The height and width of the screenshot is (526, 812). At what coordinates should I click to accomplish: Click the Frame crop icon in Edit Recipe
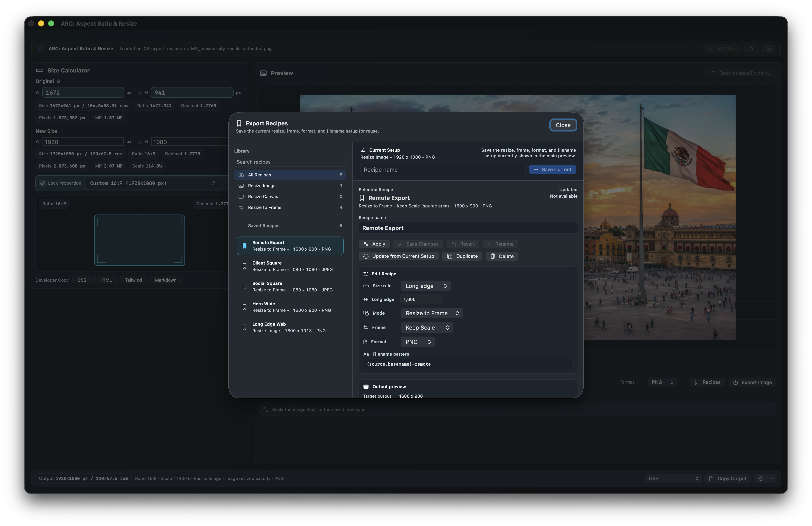coord(366,327)
